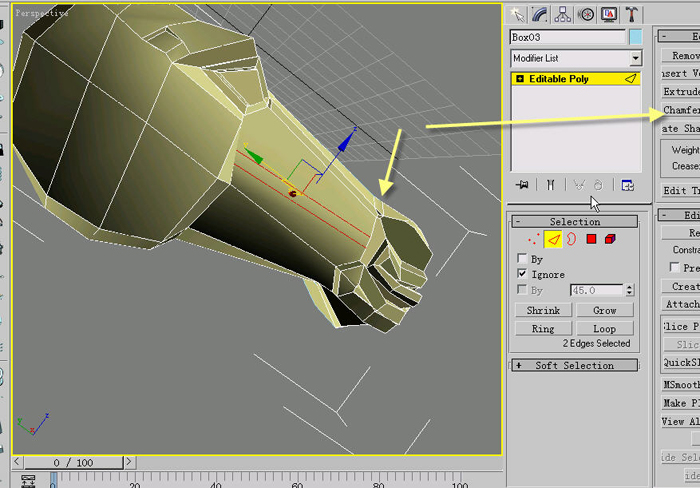The height and width of the screenshot is (488, 700).
Task: Select Element sub-object level
Action: click(610, 239)
